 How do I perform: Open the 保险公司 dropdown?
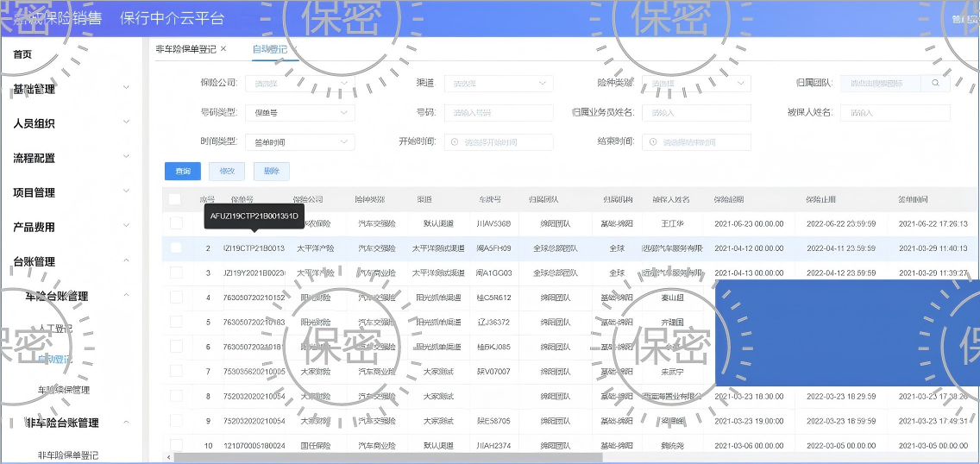[299, 84]
